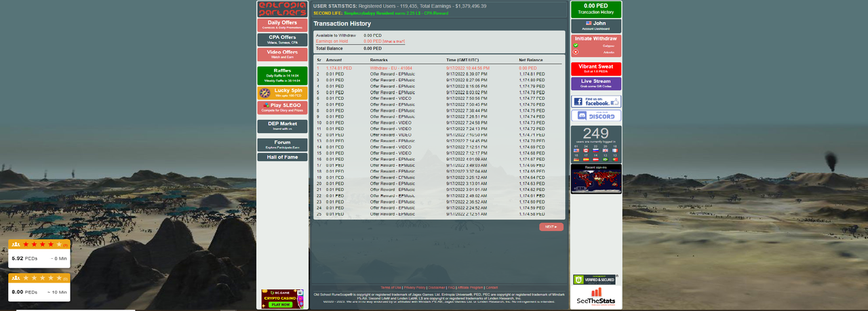868x311 pixels.
Task: Click the SeeTheStats bar chart icon
Action: (x=596, y=292)
